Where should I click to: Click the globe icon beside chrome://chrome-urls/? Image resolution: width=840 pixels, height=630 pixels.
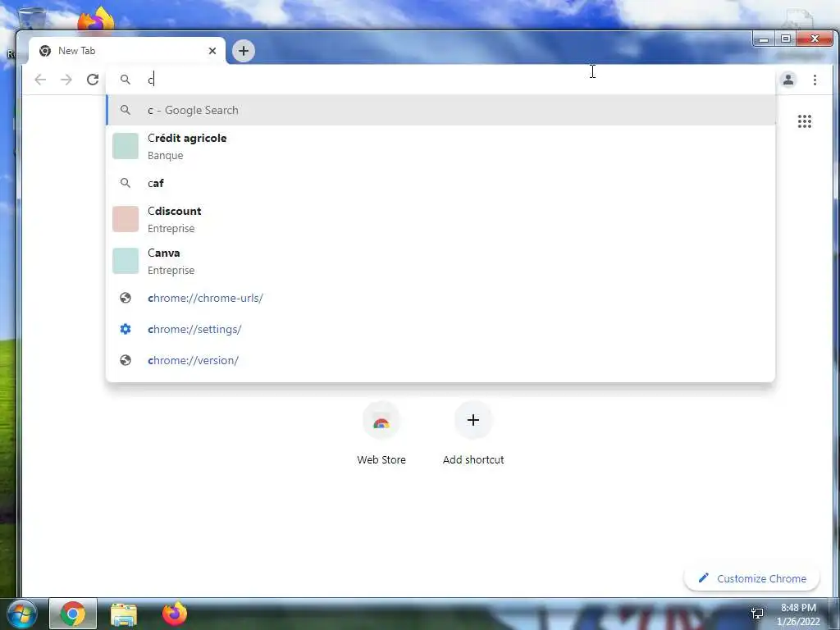[126, 298]
